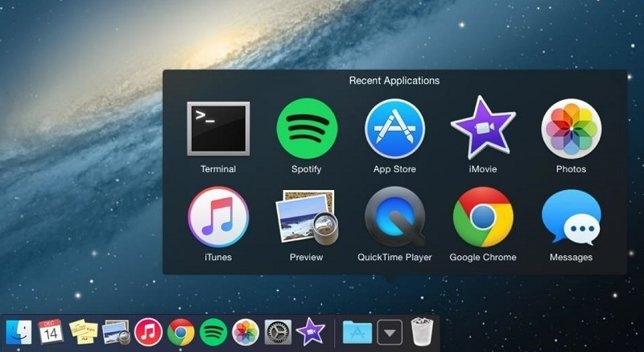The image size is (644, 352).
Task: Open Terminal from Recent Applications
Action: (218, 129)
